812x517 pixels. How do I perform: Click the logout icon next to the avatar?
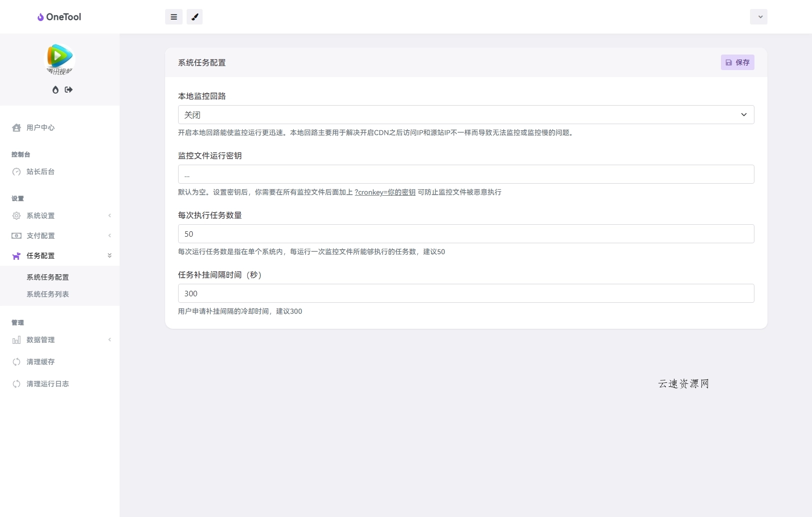69,90
